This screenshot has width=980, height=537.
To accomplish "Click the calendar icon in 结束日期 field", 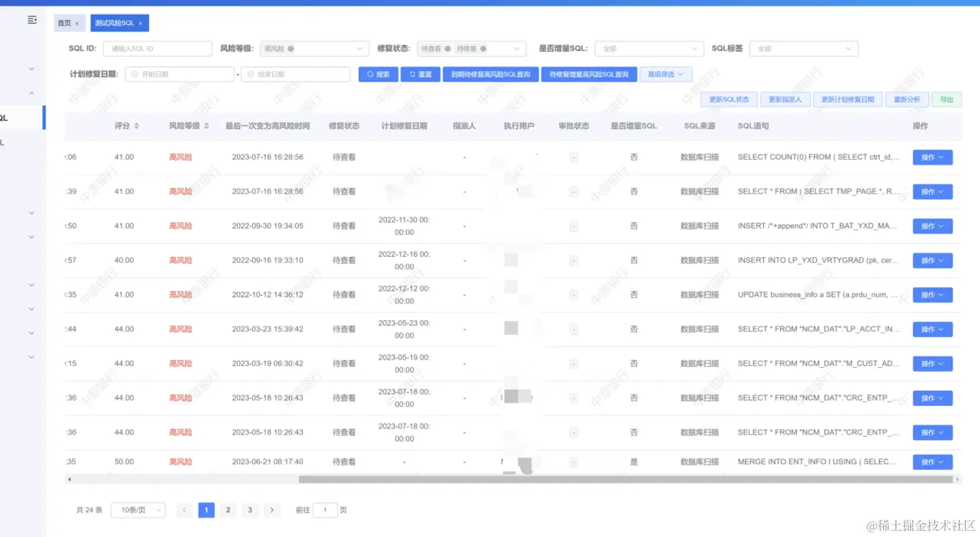I will pyautogui.click(x=251, y=74).
